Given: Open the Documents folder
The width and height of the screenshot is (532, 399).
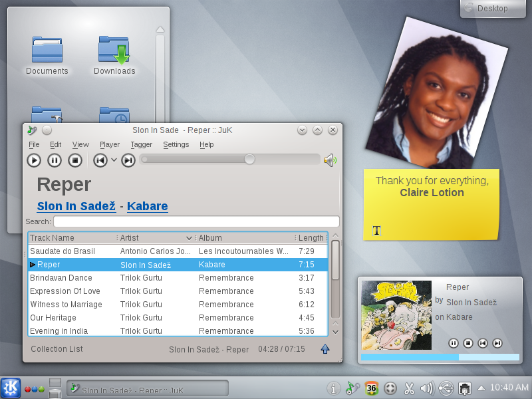Looking at the screenshot, I should click(x=47, y=56).
